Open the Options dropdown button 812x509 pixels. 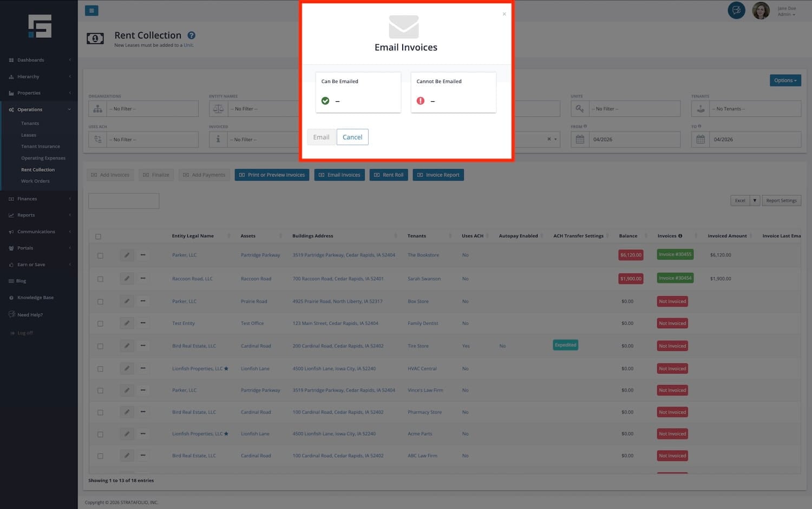tap(785, 80)
